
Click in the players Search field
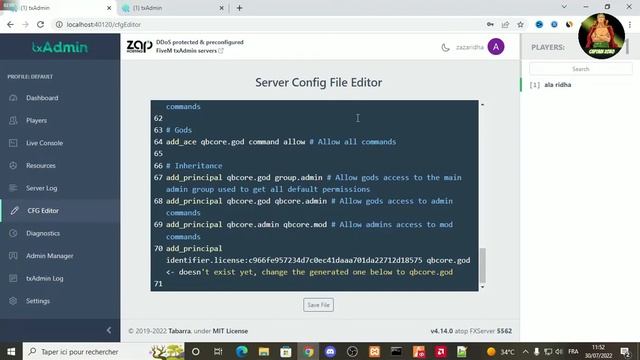[580, 69]
